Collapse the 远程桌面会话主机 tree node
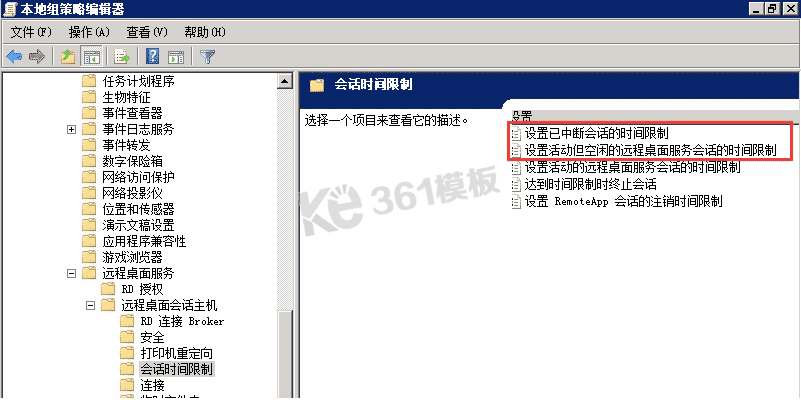 click(x=90, y=305)
